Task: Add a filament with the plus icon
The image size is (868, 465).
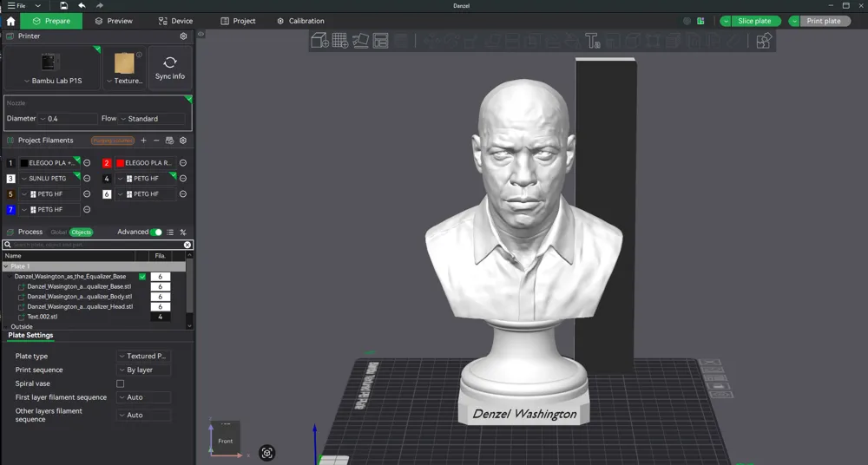Action: 143,141
